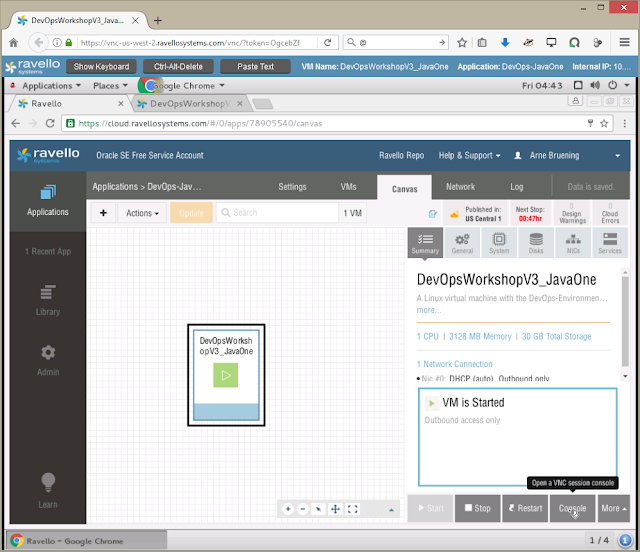The image size is (640, 552).
Task: Open the Firefox hamburger menu
Action: tap(624, 42)
